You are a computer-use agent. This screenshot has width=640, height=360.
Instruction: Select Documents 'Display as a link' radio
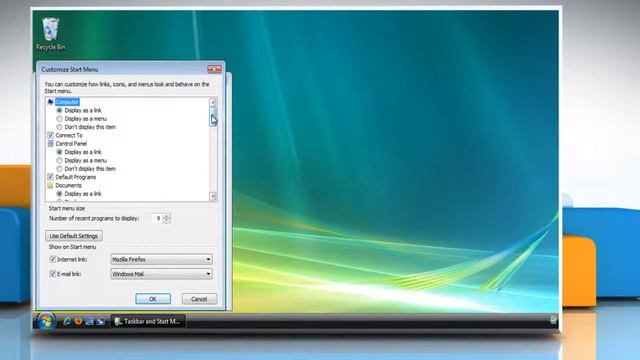[60, 194]
